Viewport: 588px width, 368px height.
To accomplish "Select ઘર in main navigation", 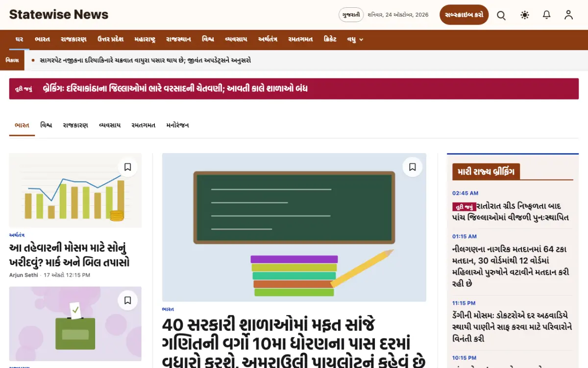I will (x=20, y=40).
